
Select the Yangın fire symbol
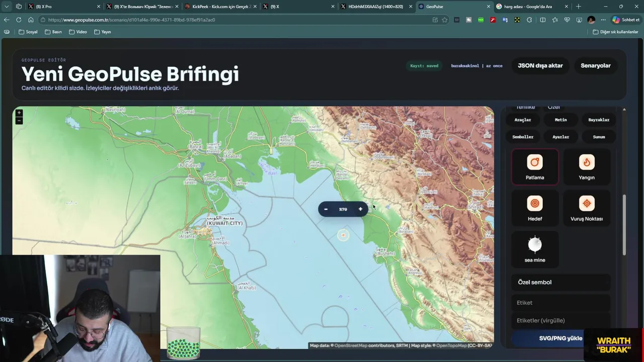point(587,167)
